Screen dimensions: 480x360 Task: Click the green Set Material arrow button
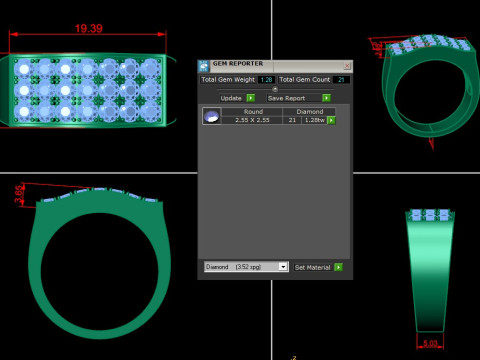[x=338, y=267]
